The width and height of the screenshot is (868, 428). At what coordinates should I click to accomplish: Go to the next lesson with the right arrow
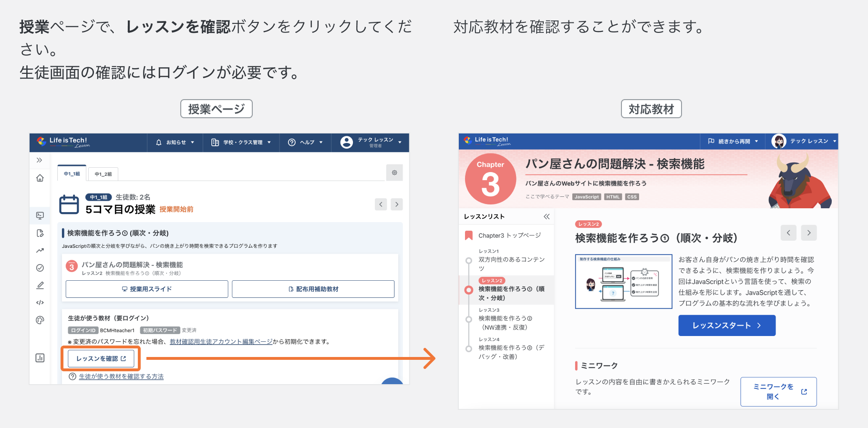coord(809,233)
